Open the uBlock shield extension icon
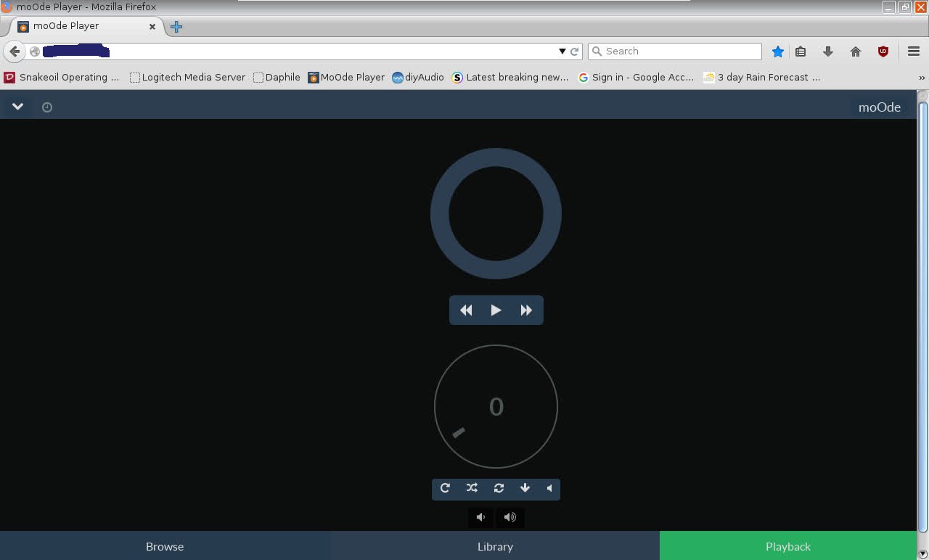Viewport: 929px width, 560px height. coord(883,52)
